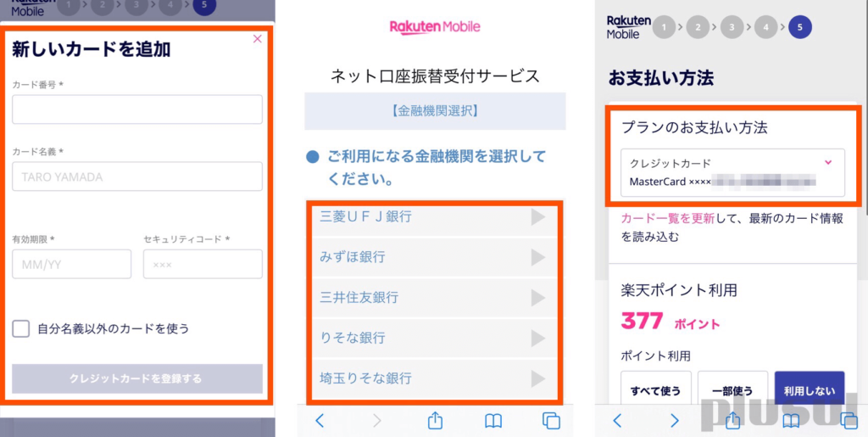Choose りそな銀行 from the bank list
Screen dimensions: 868x437
click(435, 338)
